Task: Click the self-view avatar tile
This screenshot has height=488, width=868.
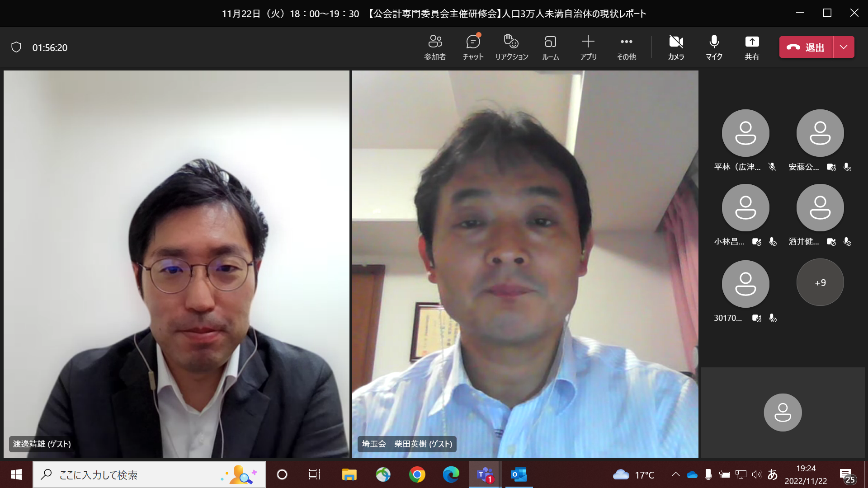Action: (x=783, y=412)
